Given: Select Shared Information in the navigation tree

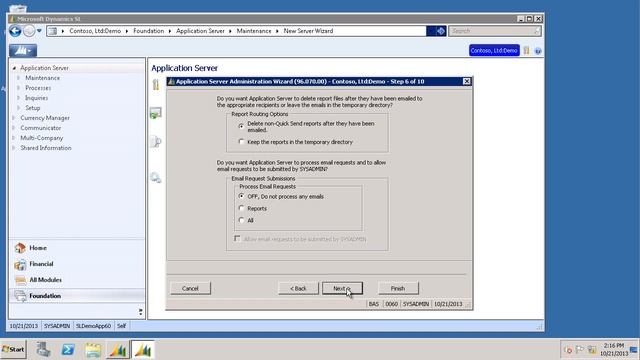Looking at the screenshot, I should [x=46, y=148].
